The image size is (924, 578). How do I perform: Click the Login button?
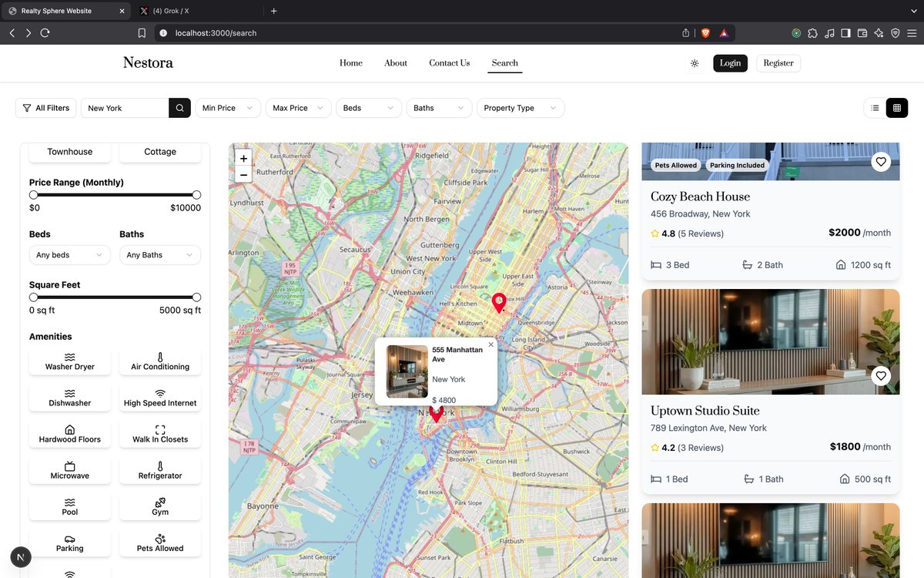pos(730,63)
